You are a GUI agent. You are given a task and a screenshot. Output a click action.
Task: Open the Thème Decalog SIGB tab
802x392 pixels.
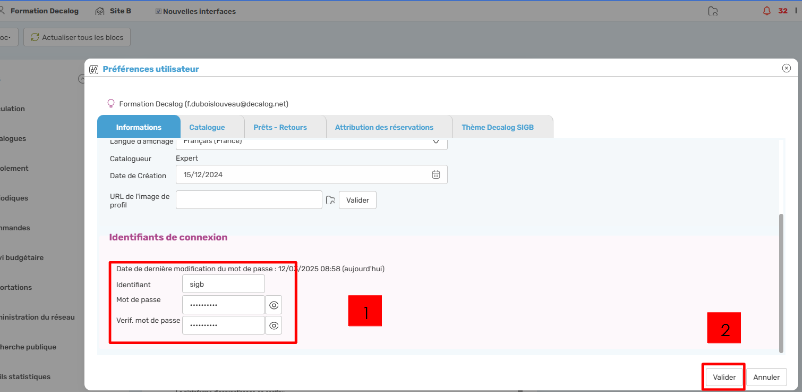(x=498, y=127)
